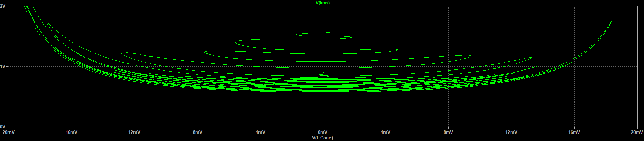
Task: Click the 0mV horizontal axis tick
Action: pos(323,132)
